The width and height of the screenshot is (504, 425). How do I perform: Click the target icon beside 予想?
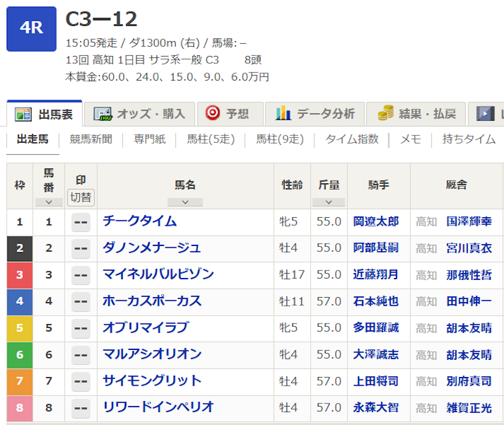[x=212, y=113]
